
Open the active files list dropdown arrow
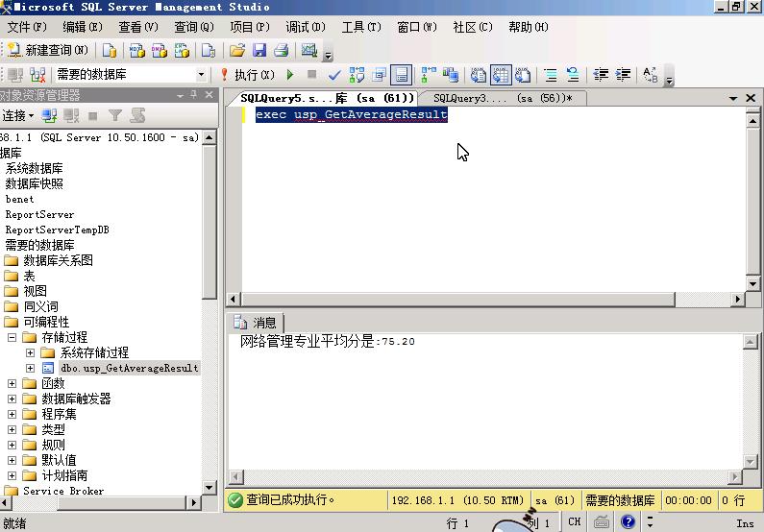733,98
